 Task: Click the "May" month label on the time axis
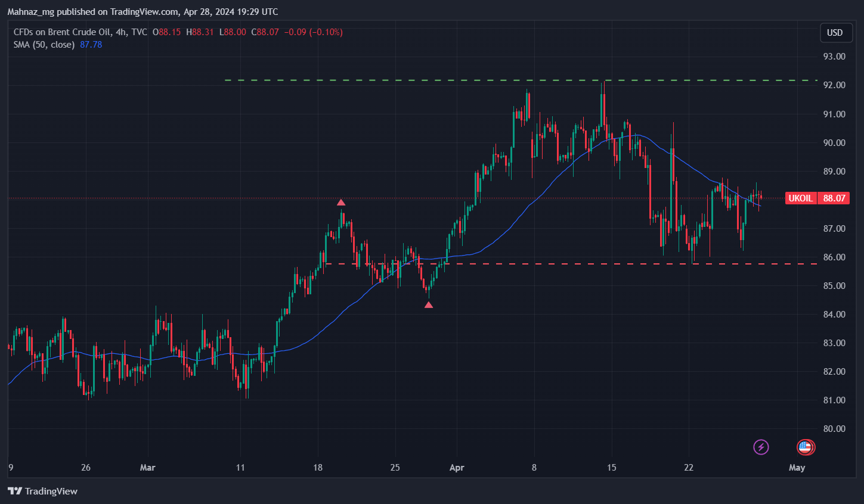(797, 468)
